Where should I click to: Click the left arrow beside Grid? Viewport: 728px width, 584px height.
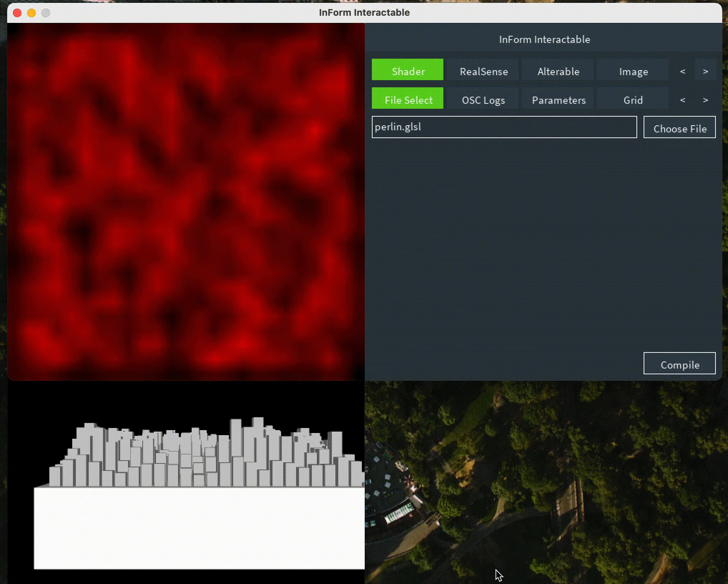point(682,100)
